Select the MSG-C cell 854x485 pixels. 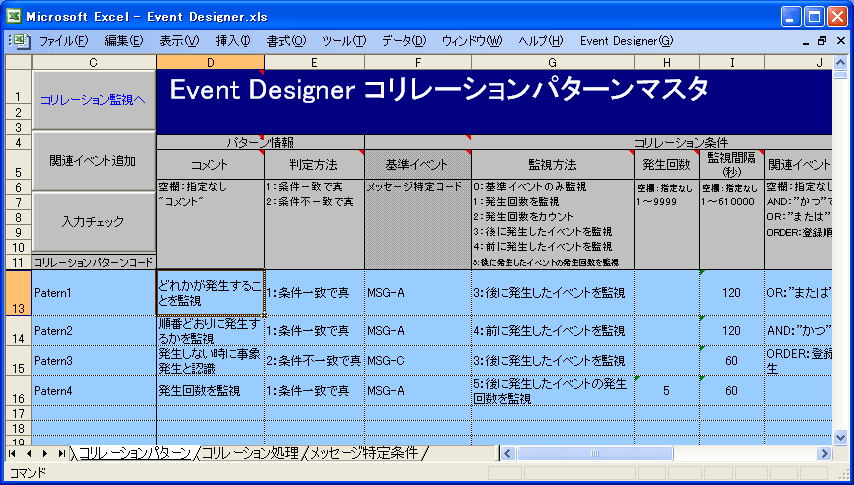point(418,361)
